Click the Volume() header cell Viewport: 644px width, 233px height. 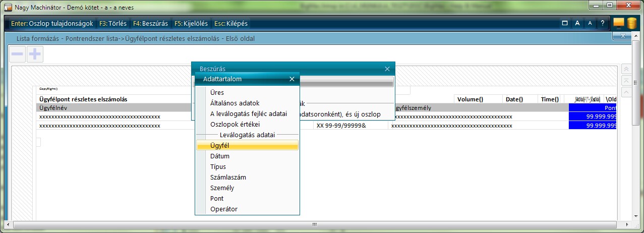478,99
